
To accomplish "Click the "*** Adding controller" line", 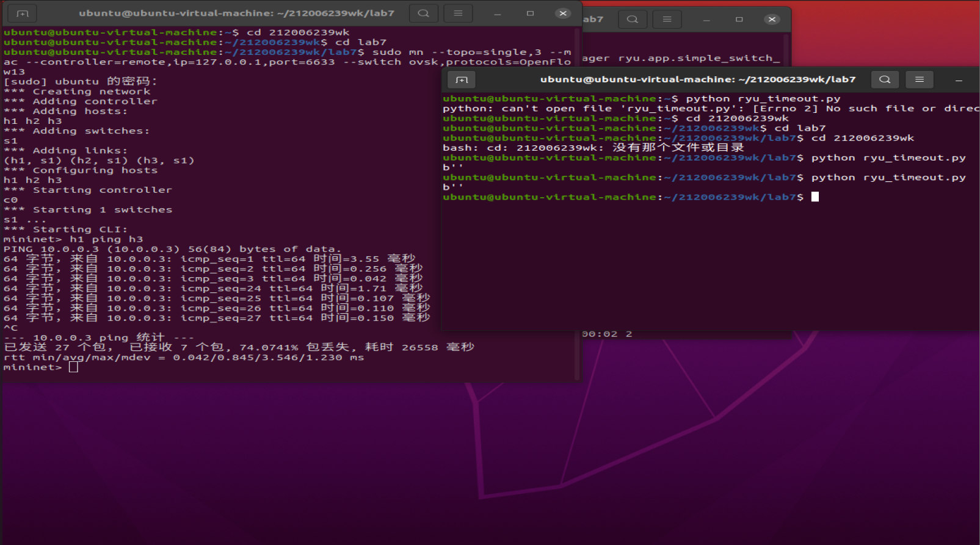I will [81, 101].
